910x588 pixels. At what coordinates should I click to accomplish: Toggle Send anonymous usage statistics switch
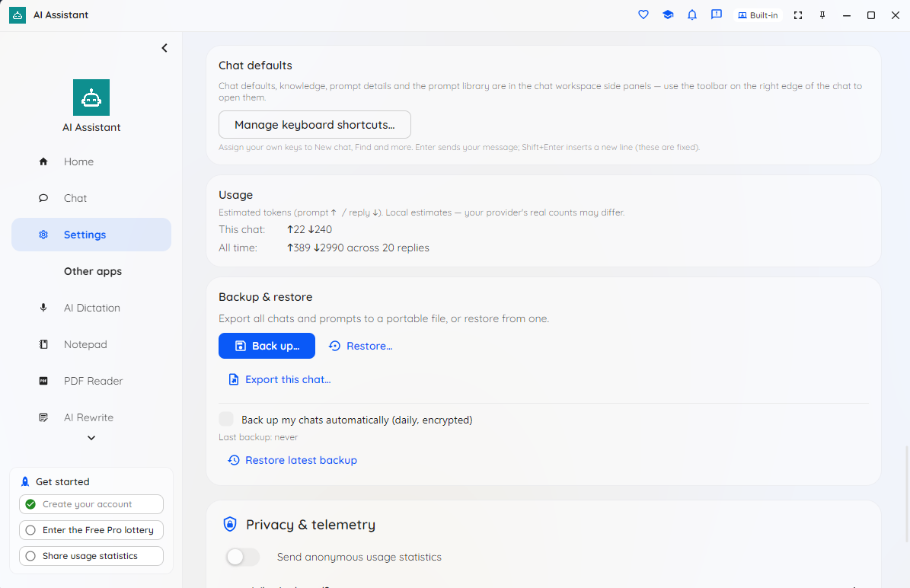tap(243, 557)
